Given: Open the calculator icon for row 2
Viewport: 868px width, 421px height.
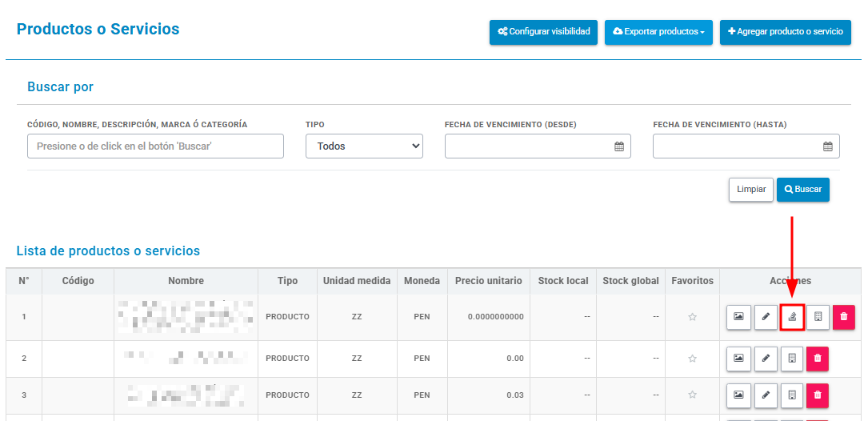Looking at the screenshot, I should click(792, 359).
